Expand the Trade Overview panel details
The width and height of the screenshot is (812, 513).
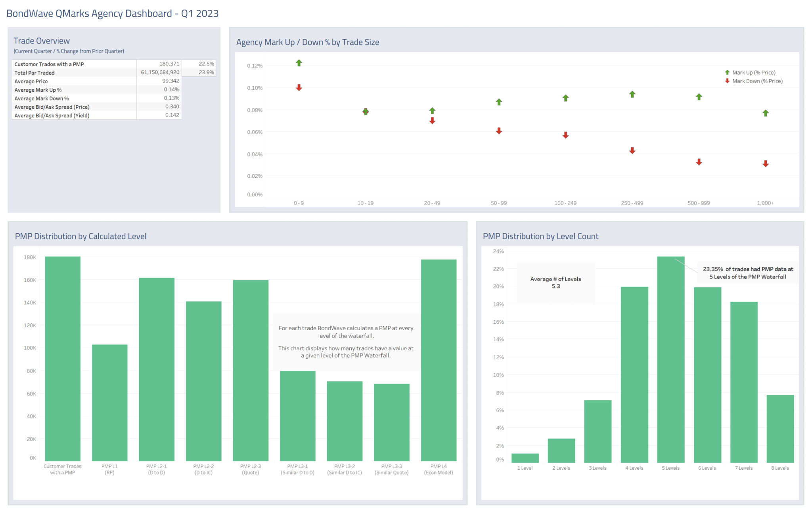[42, 40]
